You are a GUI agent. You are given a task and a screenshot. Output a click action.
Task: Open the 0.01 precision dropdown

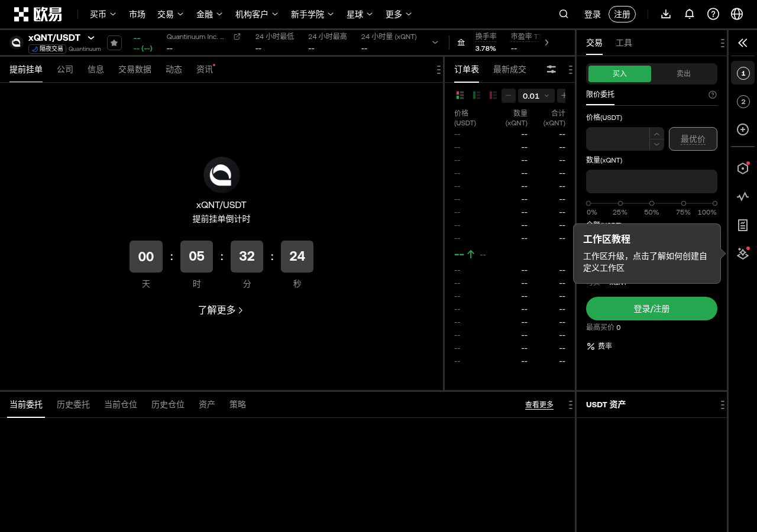tap(536, 96)
